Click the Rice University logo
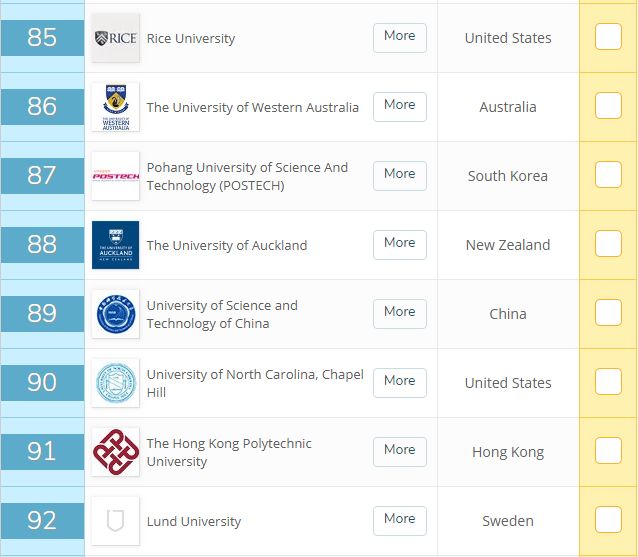 point(115,38)
